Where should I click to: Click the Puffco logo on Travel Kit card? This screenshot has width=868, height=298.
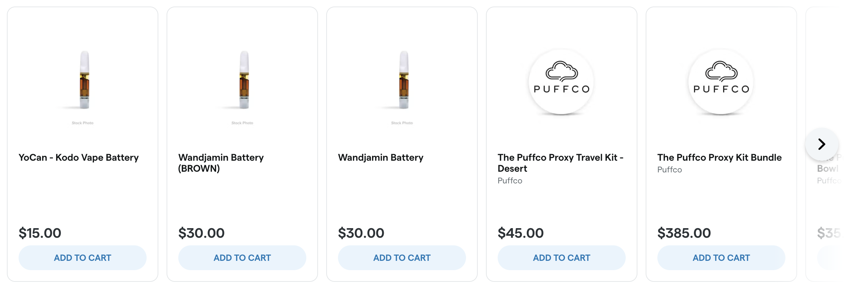point(561,82)
